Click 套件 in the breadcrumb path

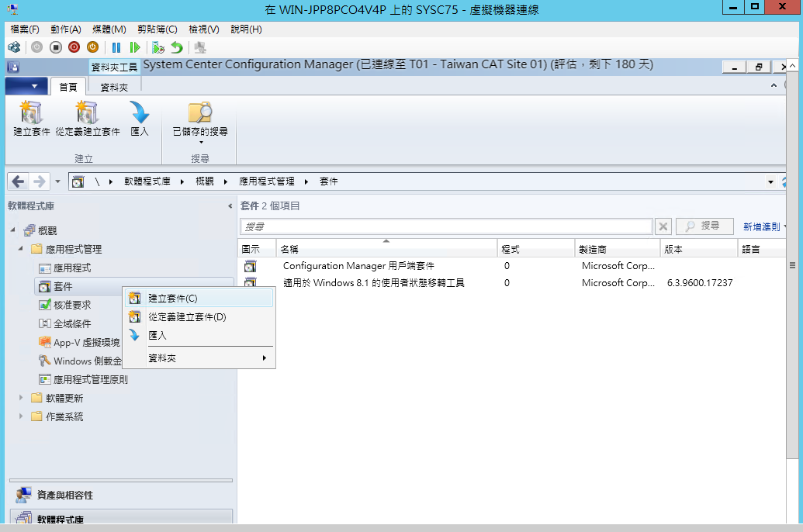pos(329,181)
